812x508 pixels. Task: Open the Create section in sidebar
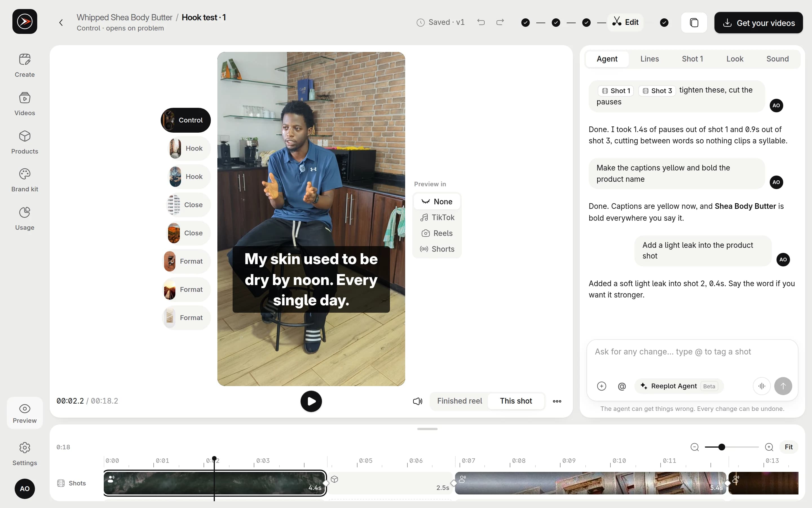coord(25,66)
